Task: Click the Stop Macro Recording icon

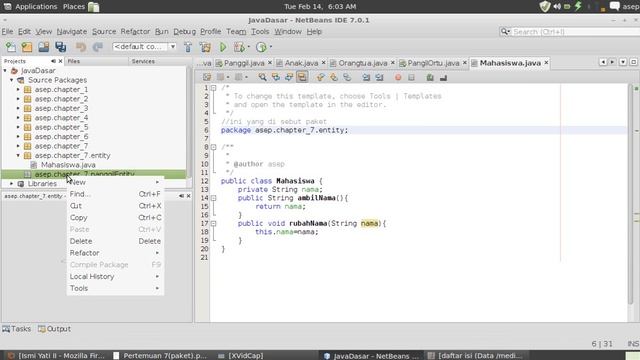Action: 411,77
